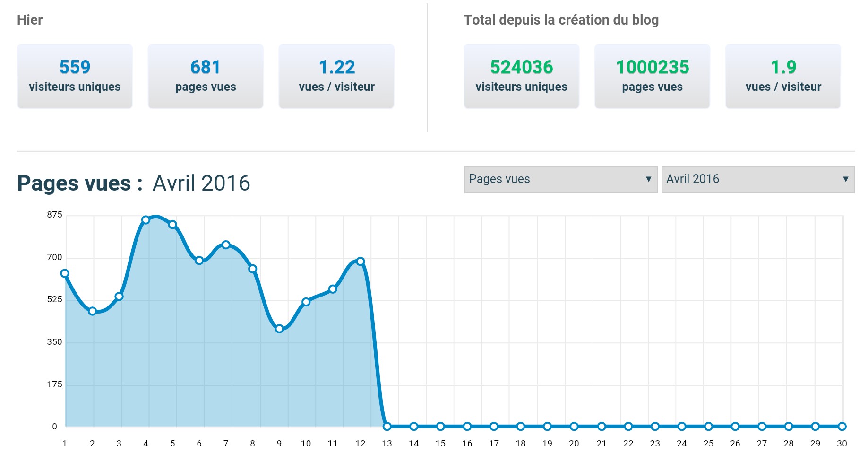Select the chart data point for day 5
Image resolution: width=868 pixels, height=463 pixels.
(172, 225)
